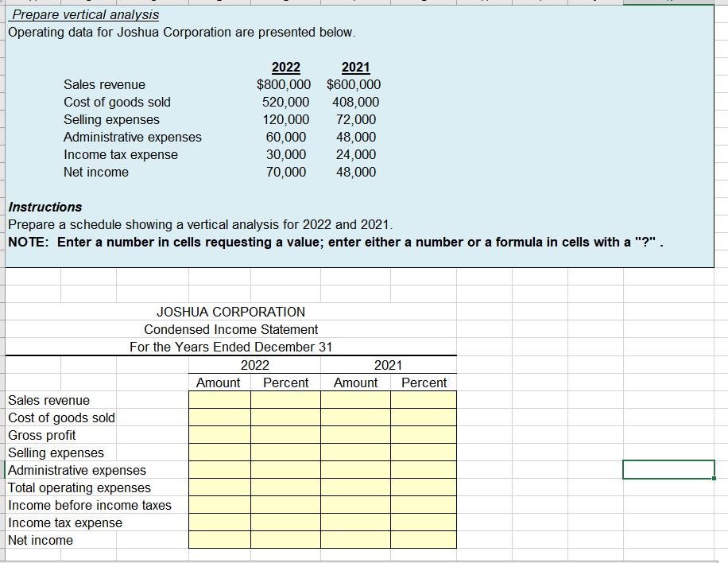728x563 pixels.
Task: Select the Gross profit 2021 Amount cell
Action: pyautogui.click(x=355, y=435)
